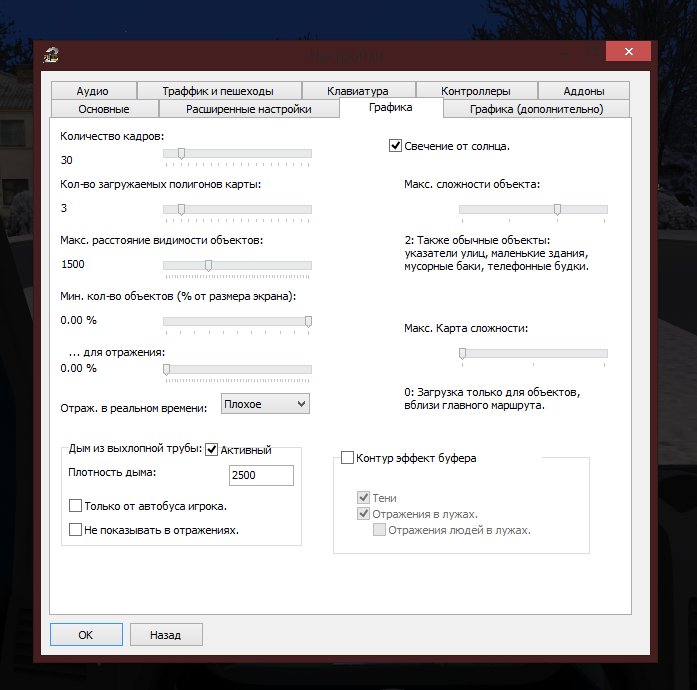Click the frame count value 30
Screen dimensions: 697x690
[x=67, y=160]
